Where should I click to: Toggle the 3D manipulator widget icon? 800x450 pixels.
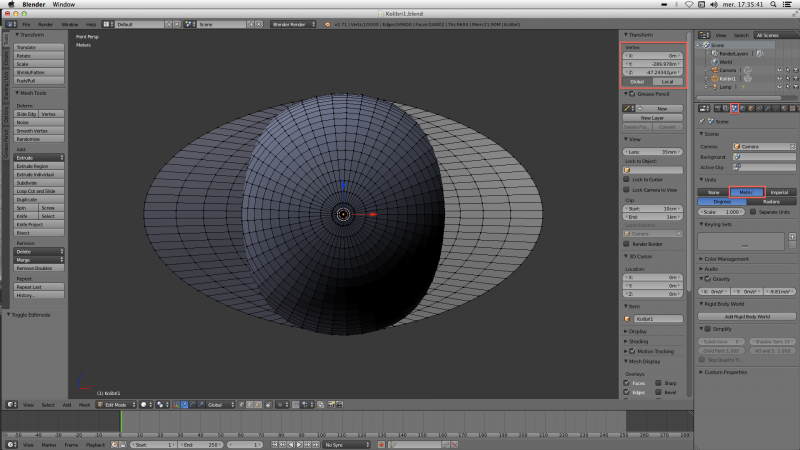(x=176, y=405)
